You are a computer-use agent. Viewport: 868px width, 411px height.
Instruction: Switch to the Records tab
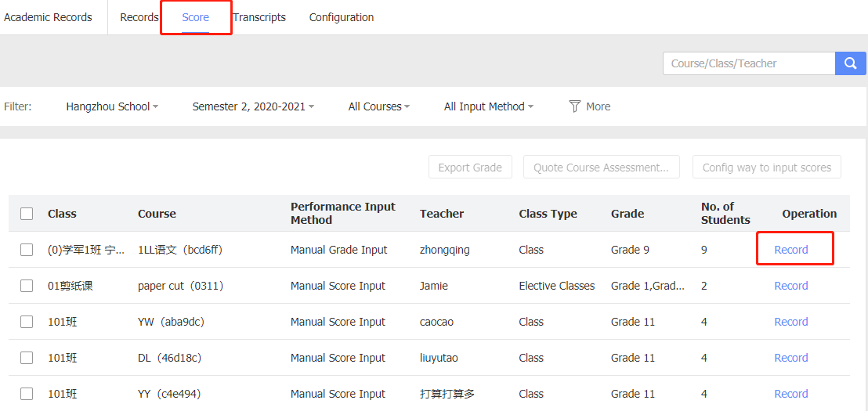coord(139,17)
